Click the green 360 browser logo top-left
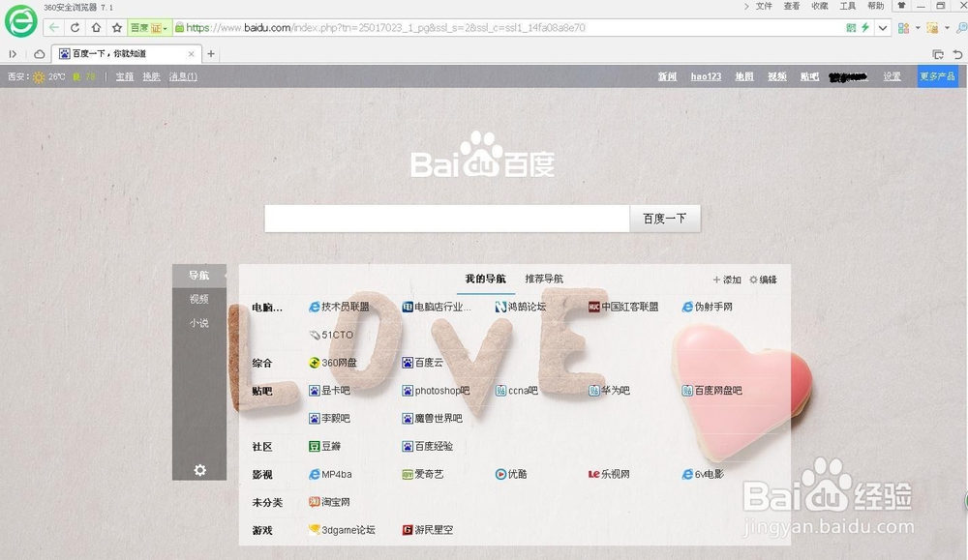The image size is (968, 560). [20, 21]
